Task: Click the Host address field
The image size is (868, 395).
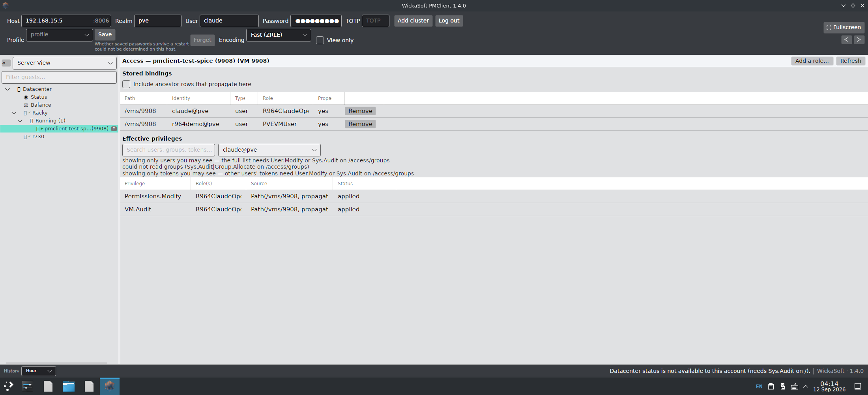Action: [66, 21]
